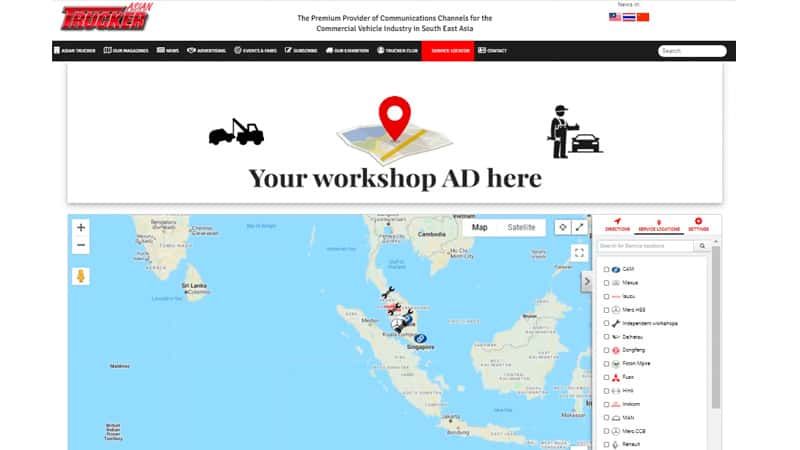Click the China flag icon

click(643, 17)
